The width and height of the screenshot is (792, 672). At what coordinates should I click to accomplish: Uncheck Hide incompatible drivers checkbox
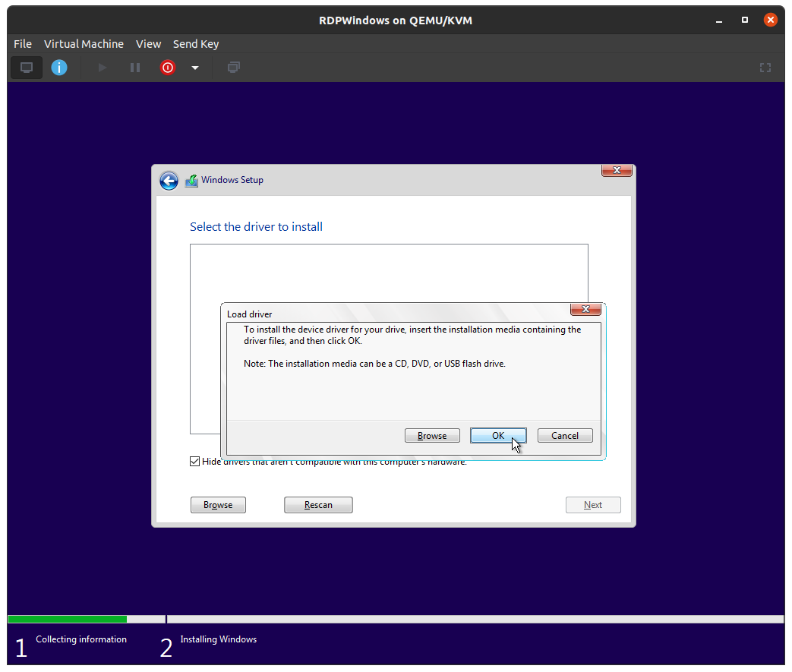pos(195,461)
